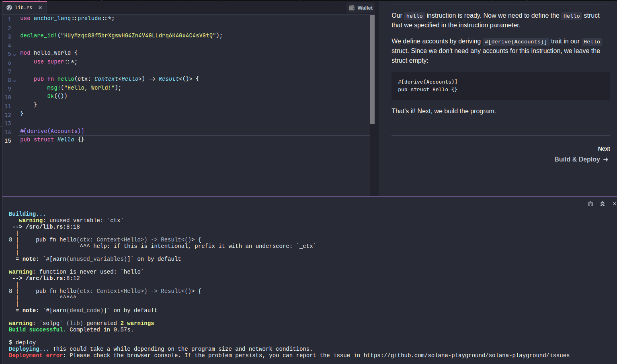Maximize terminal with the double-chevron icon
This screenshot has width=617, height=364.
(602, 204)
